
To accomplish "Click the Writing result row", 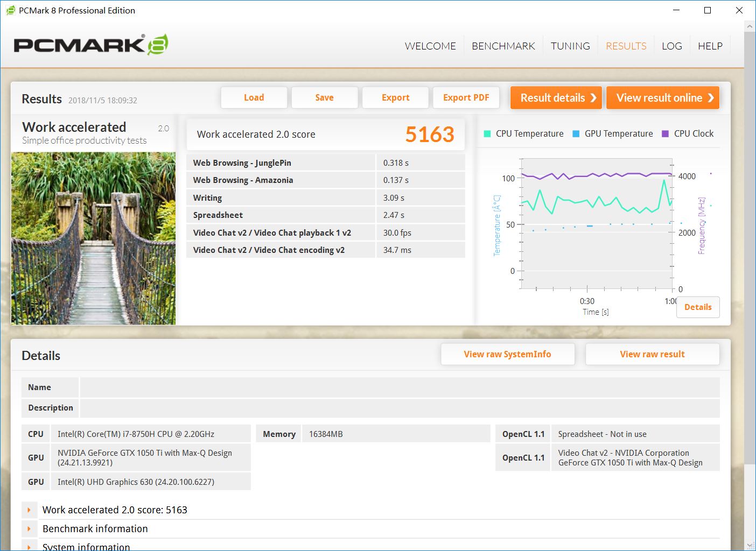I will pos(326,197).
